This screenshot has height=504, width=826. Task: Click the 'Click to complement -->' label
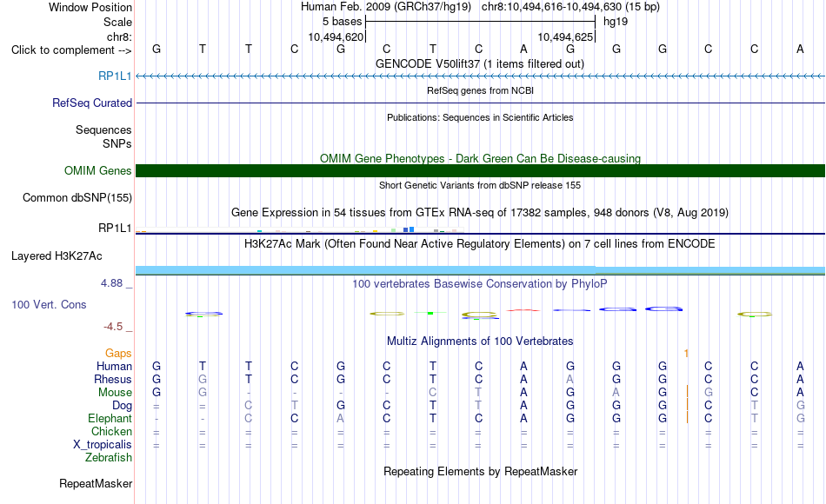point(71,50)
